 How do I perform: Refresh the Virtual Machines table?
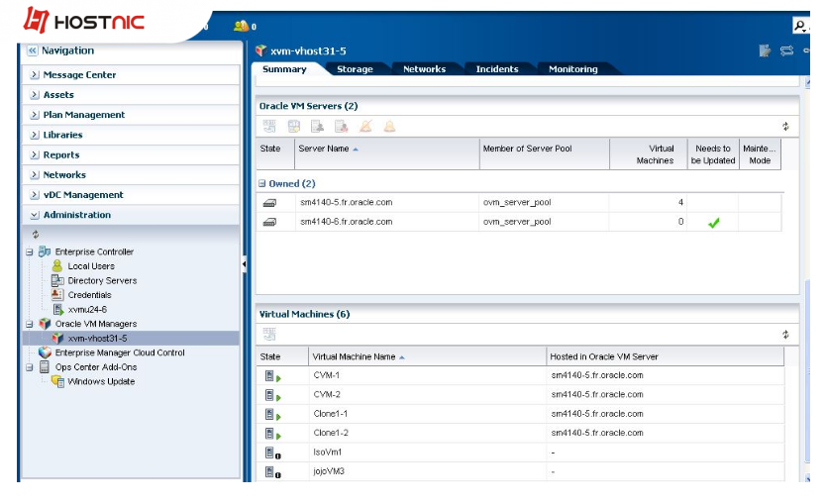(x=785, y=335)
